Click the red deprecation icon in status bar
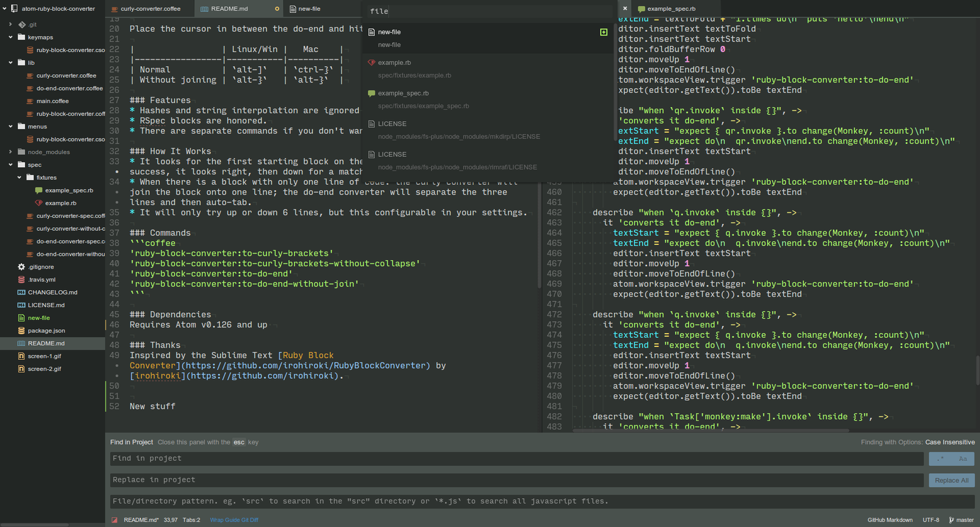The width and height of the screenshot is (980, 527). click(114, 520)
